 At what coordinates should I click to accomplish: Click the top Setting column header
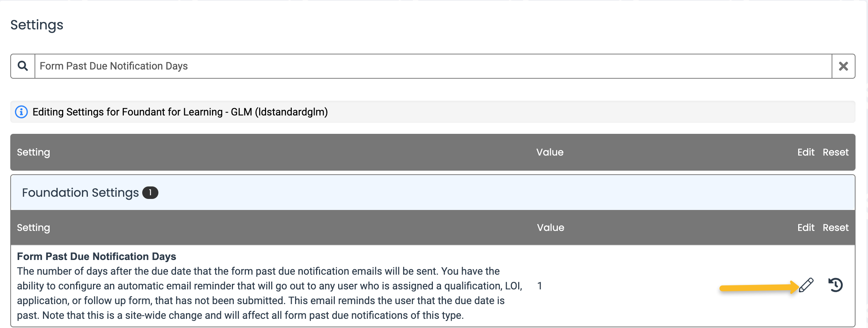[x=33, y=152]
